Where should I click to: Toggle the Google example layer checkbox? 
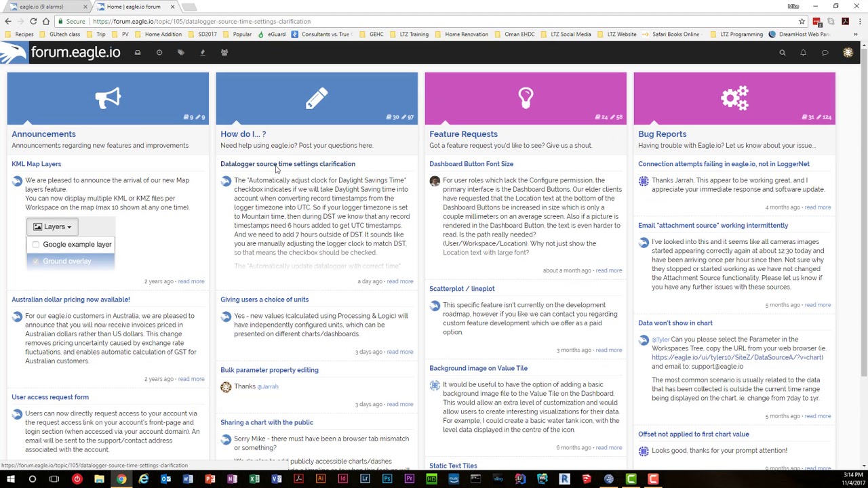[x=36, y=245]
